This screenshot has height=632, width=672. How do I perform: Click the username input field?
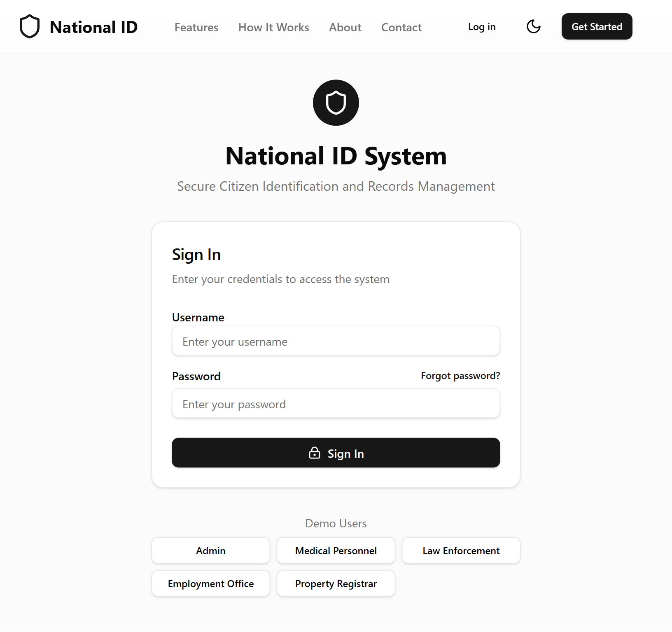pyautogui.click(x=336, y=341)
